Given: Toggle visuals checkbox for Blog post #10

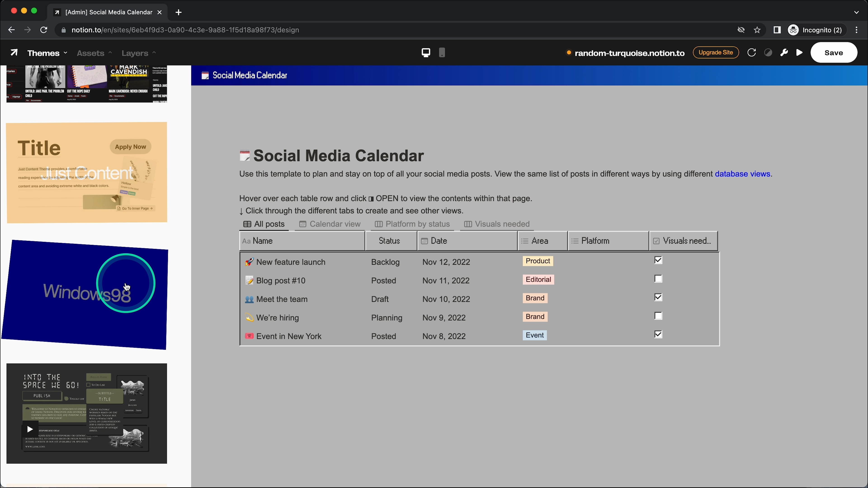Looking at the screenshot, I should (x=658, y=279).
